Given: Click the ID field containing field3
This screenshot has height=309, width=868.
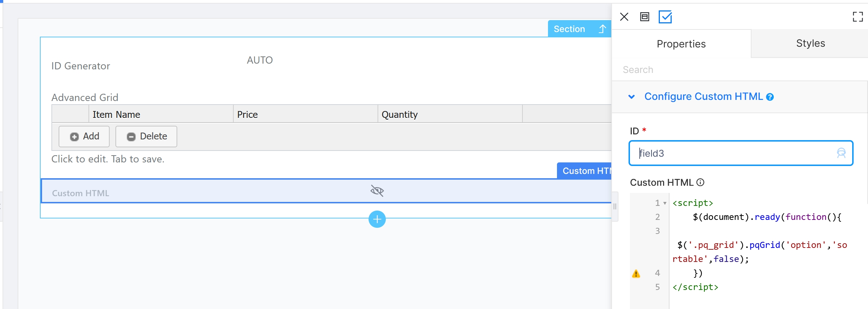Looking at the screenshot, I should point(741,153).
